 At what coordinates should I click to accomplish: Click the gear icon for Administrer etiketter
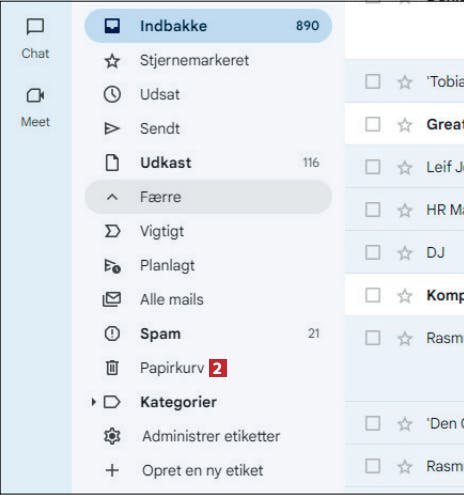[112, 436]
